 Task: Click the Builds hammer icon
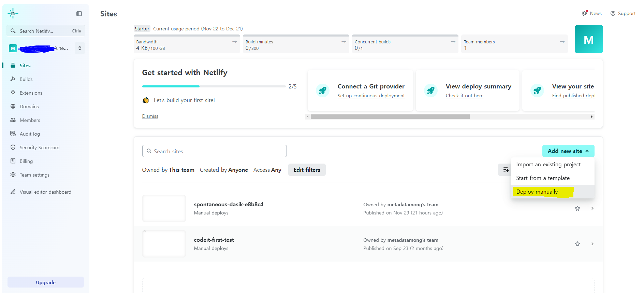tap(13, 79)
